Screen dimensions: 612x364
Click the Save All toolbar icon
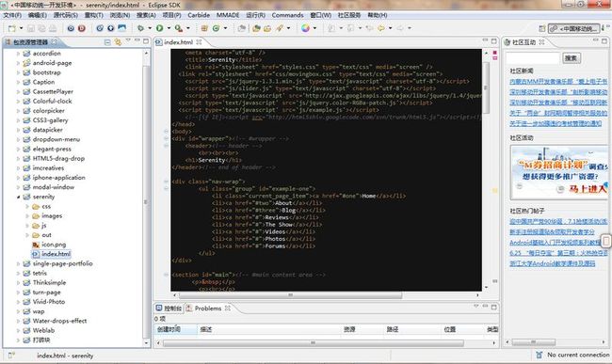41,28
